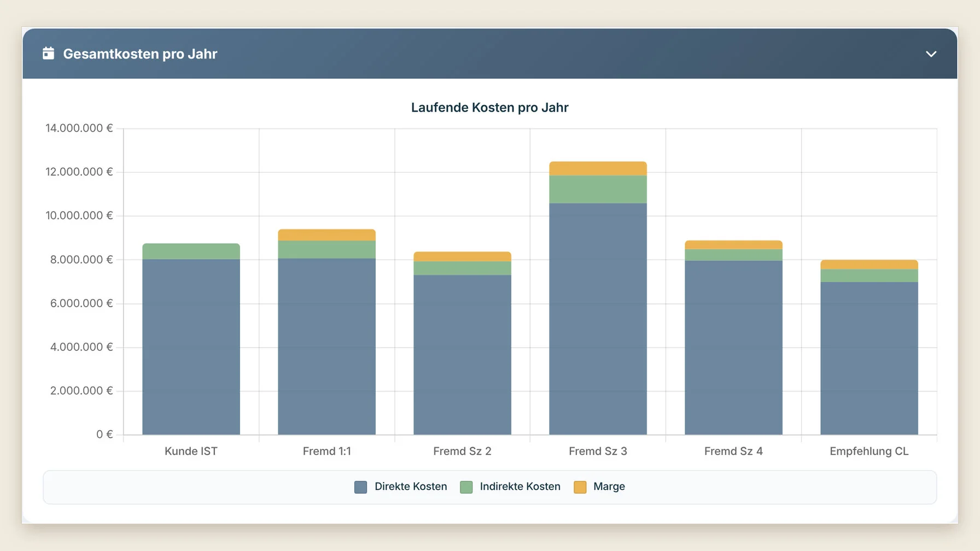
Task: Toggle Direkte Kosten legend entry
Action: 401,486
